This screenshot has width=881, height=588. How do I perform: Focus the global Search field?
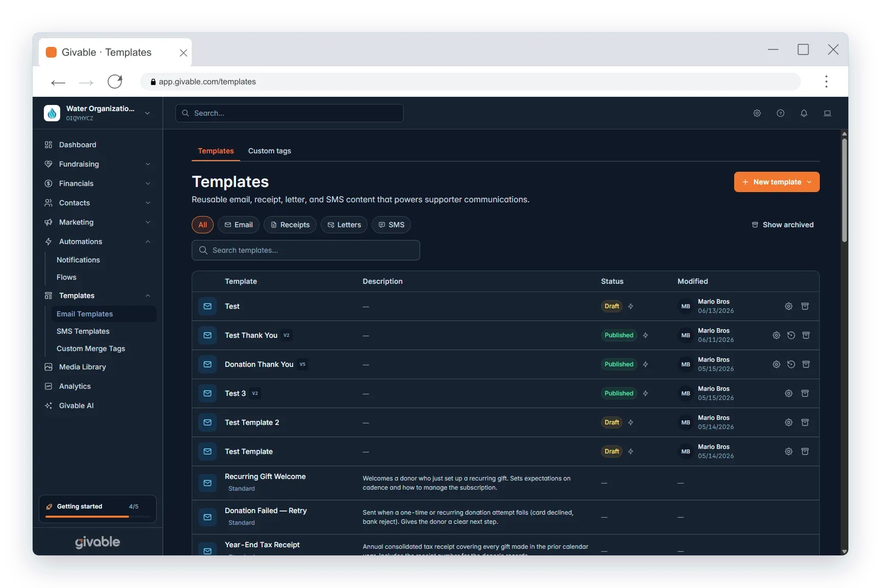pyautogui.click(x=290, y=113)
